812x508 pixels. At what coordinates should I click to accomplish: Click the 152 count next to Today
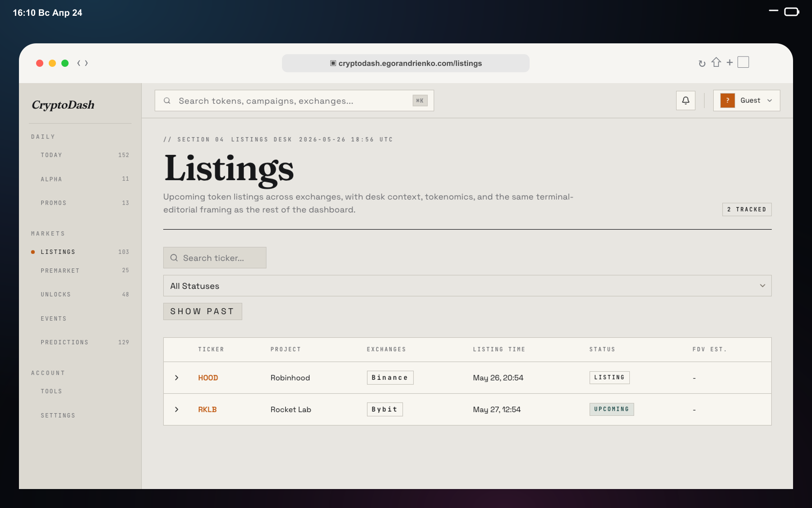(124, 155)
